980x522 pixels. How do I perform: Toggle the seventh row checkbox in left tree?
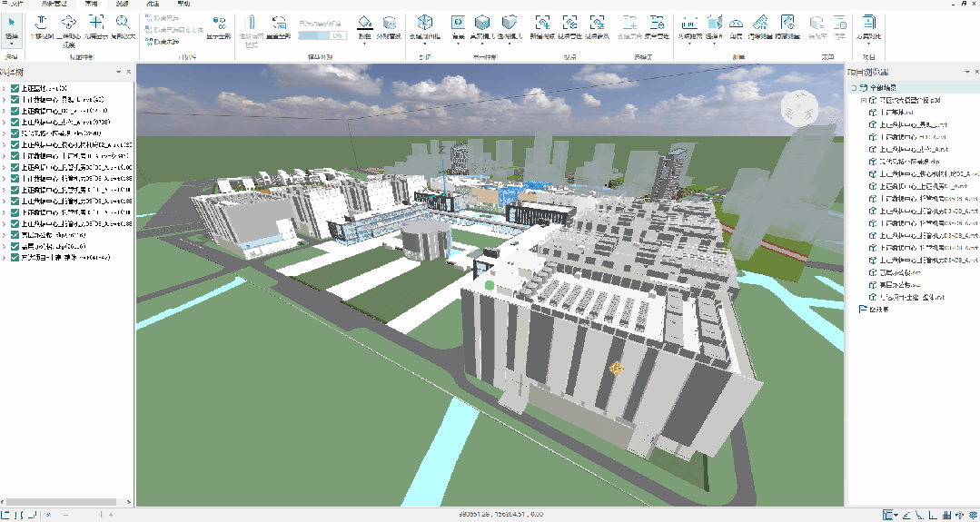(15, 155)
